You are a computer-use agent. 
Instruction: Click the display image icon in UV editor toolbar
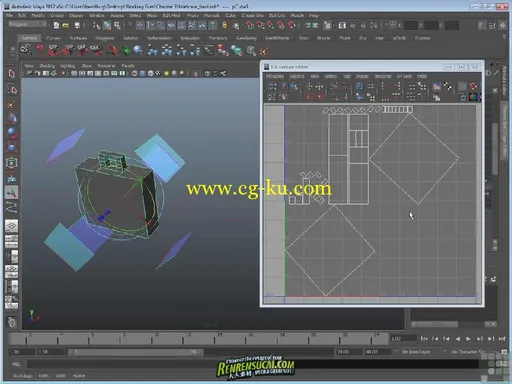(437, 87)
